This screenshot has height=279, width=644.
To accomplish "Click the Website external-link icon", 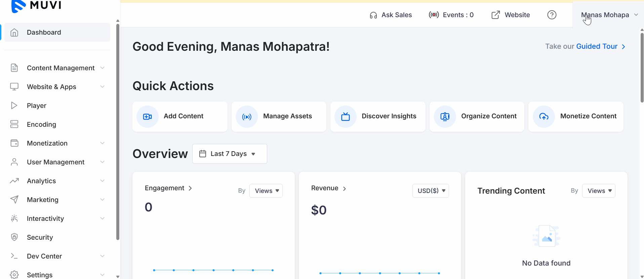I will (x=495, y=15).
